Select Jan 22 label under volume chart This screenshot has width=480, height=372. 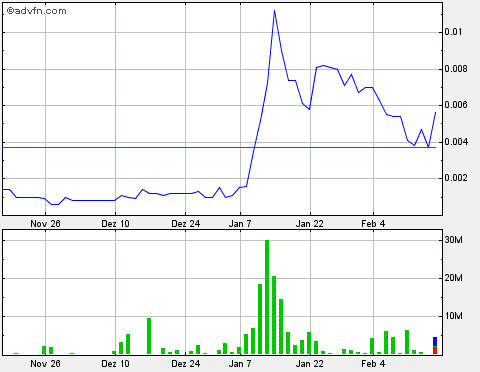pyautogui.click(x=310, y=364)
